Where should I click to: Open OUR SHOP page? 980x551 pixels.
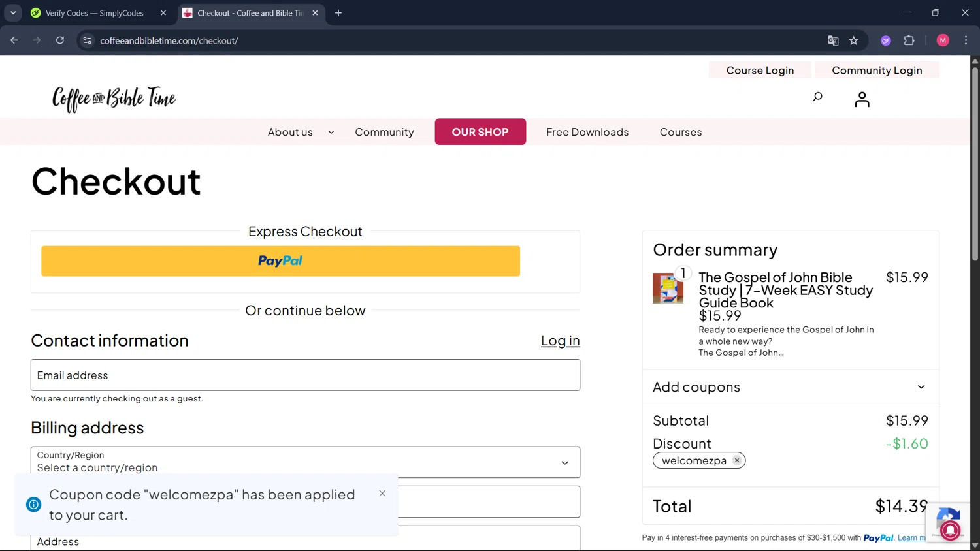click(480, 132)
